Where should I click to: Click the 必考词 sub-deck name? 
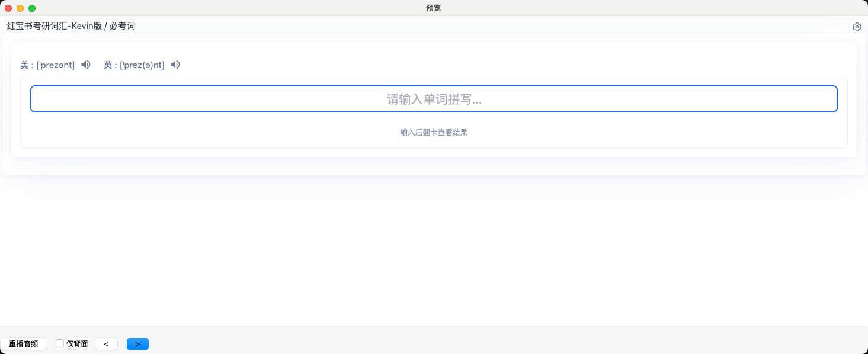point(122,26)
